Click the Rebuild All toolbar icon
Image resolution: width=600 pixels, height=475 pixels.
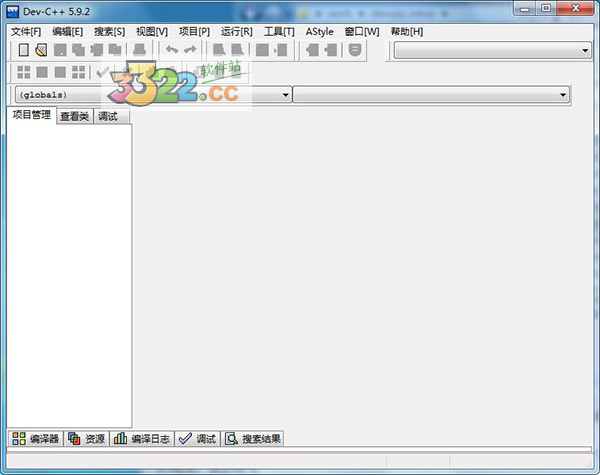[x=78, y=72]
